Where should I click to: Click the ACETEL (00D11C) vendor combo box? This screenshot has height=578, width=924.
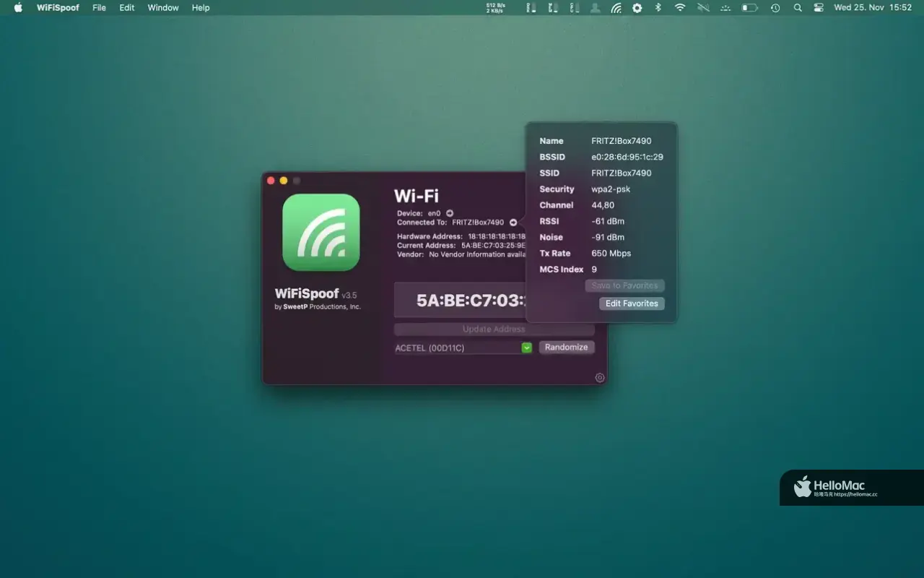[463, 348]
